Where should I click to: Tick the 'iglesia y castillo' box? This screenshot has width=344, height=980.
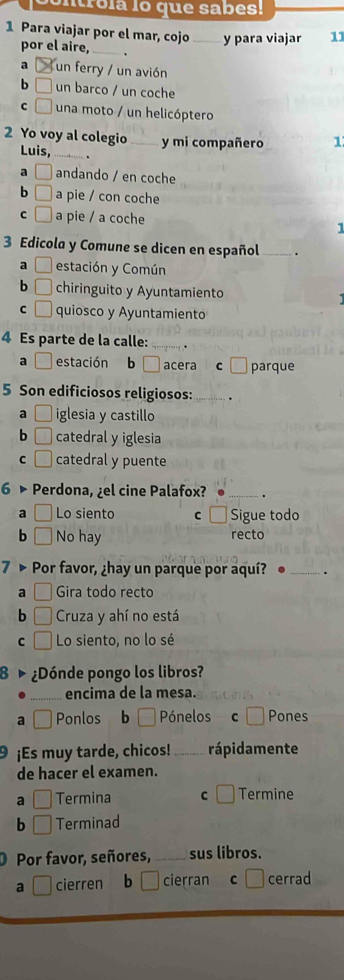pyautogui.click(x=44, y=415)
